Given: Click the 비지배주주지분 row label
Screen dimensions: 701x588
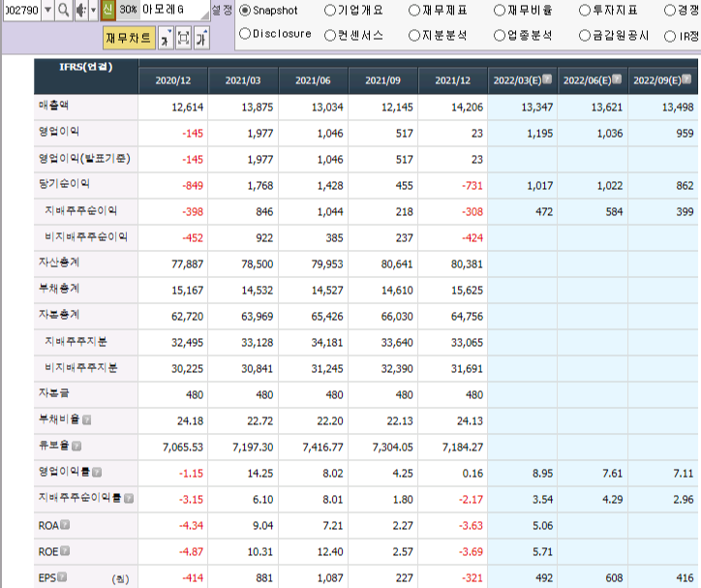Looking at the screenshot, I should pyautogui.click(x=81, y=367).
